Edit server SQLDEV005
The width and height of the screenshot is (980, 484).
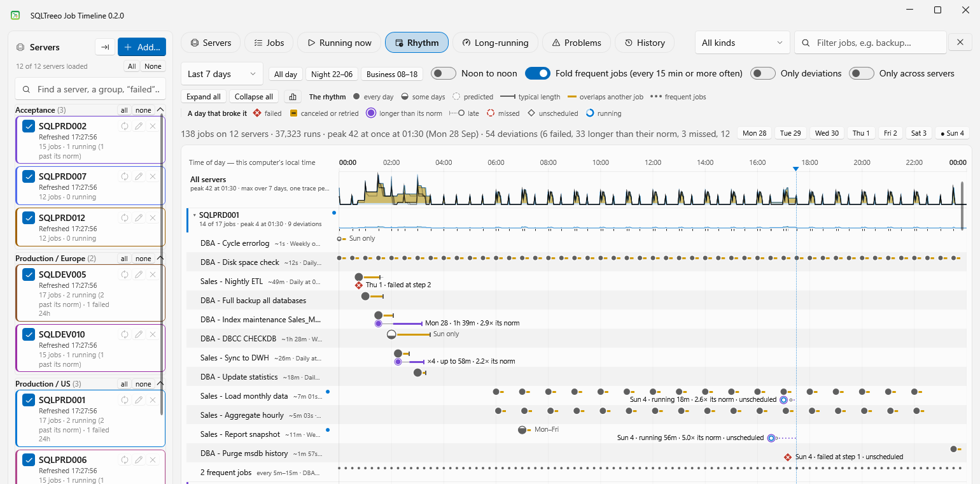139,274
